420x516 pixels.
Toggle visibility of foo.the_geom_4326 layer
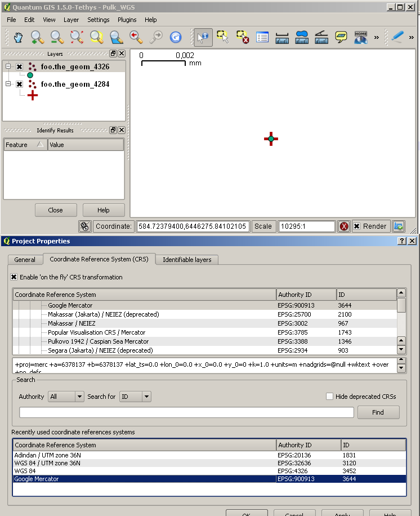tap(19, 67)
